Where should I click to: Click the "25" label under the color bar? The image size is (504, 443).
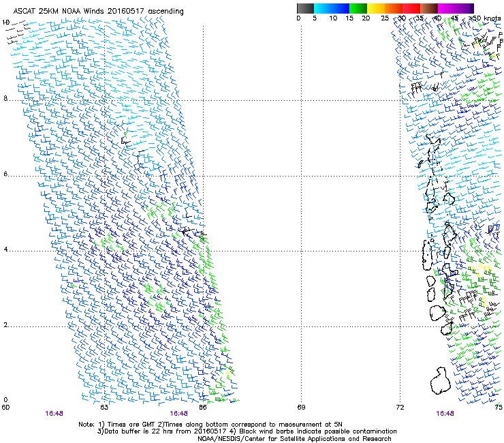(385, 18)
